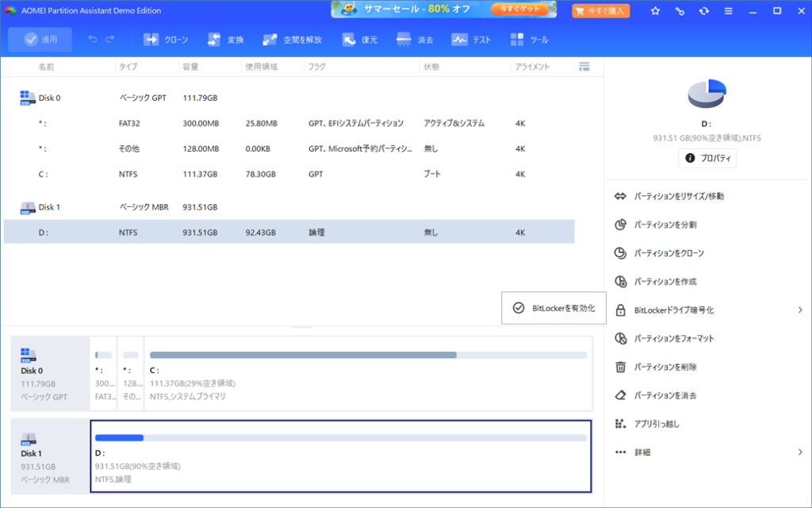Select the D: NTFS partition row
Screen dimensions: 812x508
pyautogui.click(x=289, y=233)
